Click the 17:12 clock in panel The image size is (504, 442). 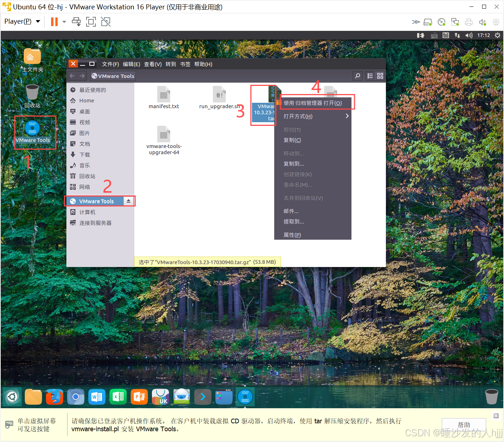(x=484, y=35)
